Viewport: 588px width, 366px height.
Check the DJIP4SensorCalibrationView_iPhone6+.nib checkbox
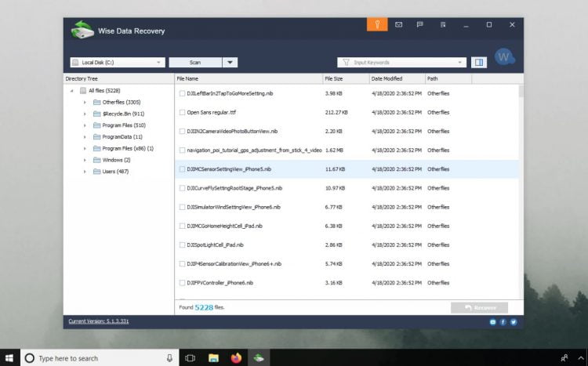click(182, 264)
